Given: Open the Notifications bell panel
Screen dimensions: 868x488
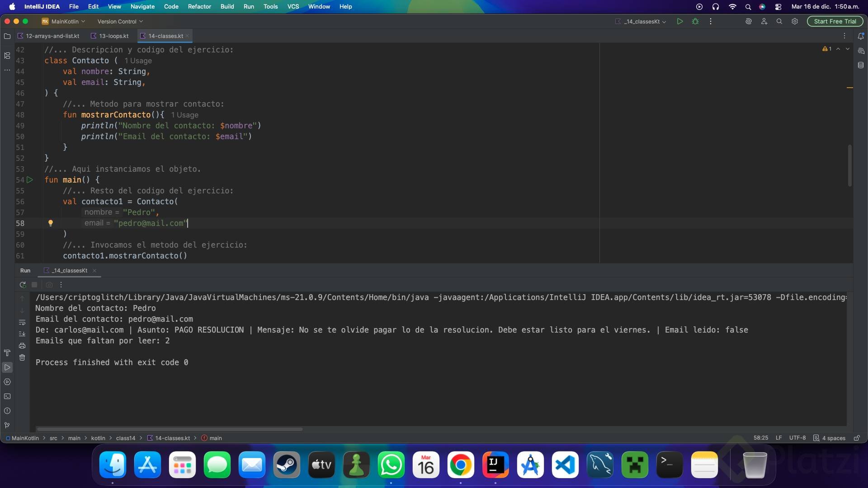Looking at the screenshot, I should (861, 36).
